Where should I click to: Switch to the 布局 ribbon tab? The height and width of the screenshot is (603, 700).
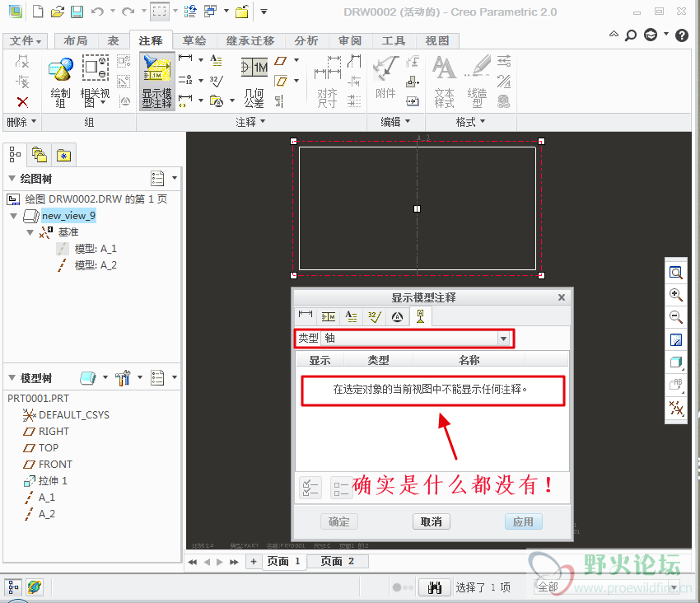76,40
